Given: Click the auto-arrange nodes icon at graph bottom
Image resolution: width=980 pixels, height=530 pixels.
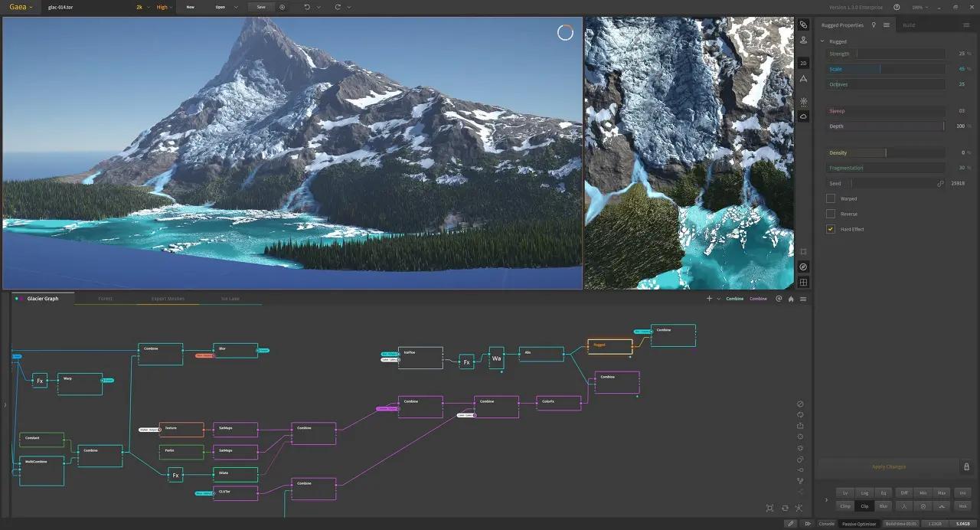Looking at the screenshot, I should (x=799, y=508).
